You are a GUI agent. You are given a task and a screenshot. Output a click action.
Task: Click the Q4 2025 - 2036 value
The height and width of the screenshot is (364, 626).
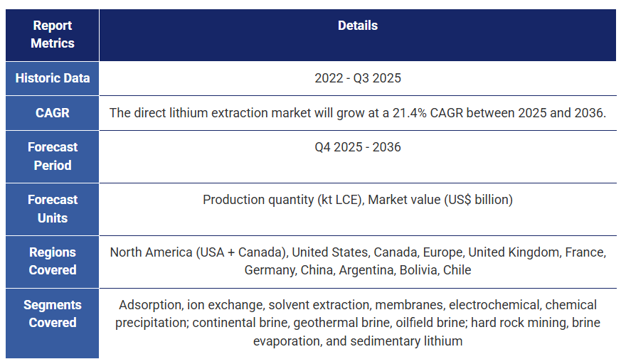357,147
